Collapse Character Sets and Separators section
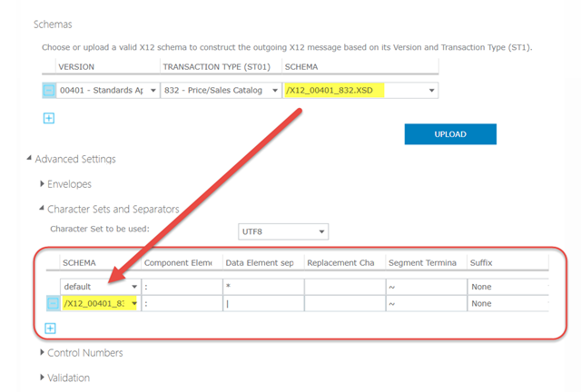This screenshot has height=392, width=581. [x=42, y=210]
